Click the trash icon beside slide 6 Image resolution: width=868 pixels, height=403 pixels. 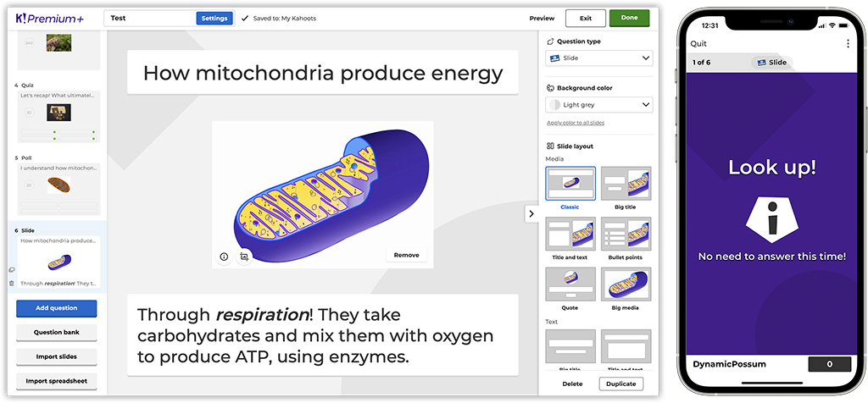click(x=12, y=283)
